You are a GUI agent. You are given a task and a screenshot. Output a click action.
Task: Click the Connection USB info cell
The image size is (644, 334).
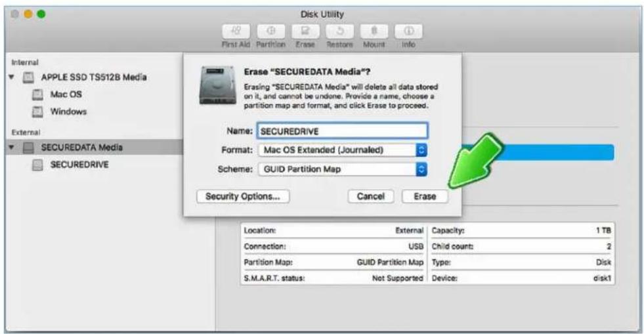(333, 247)
